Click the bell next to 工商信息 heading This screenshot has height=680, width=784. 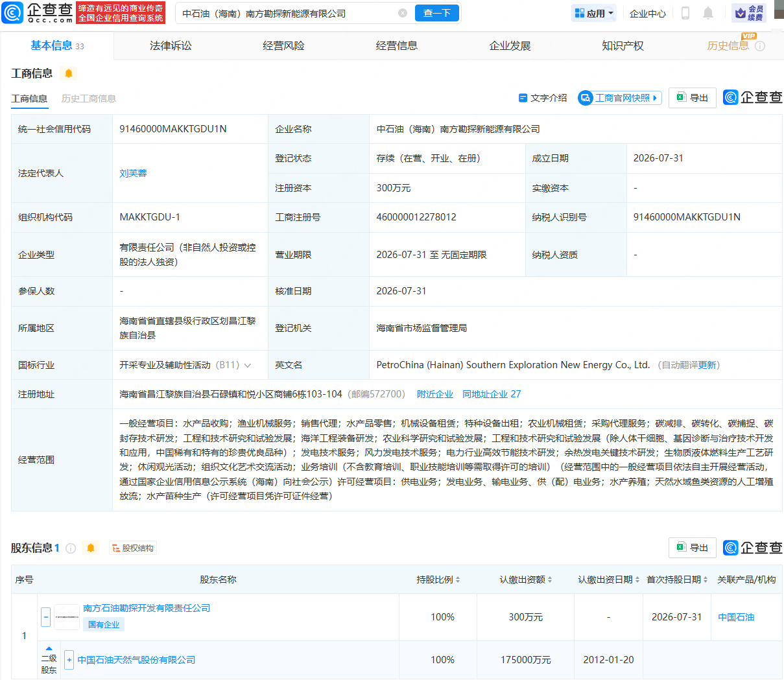point(69,73)
